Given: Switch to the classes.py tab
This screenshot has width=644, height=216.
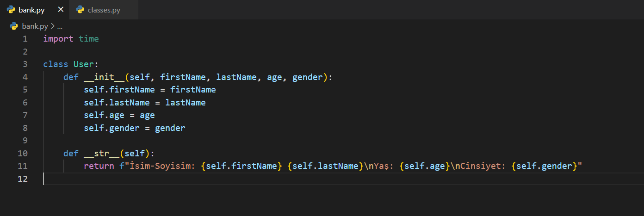Looking at the screenshot, I should click(x=104, y=10).
